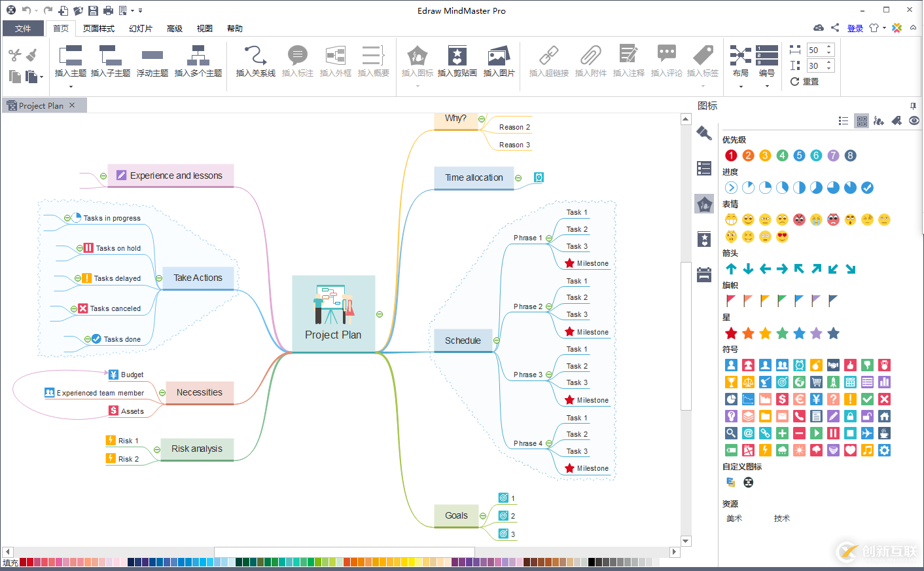Collapse the Schedule branch toggle

497,341
